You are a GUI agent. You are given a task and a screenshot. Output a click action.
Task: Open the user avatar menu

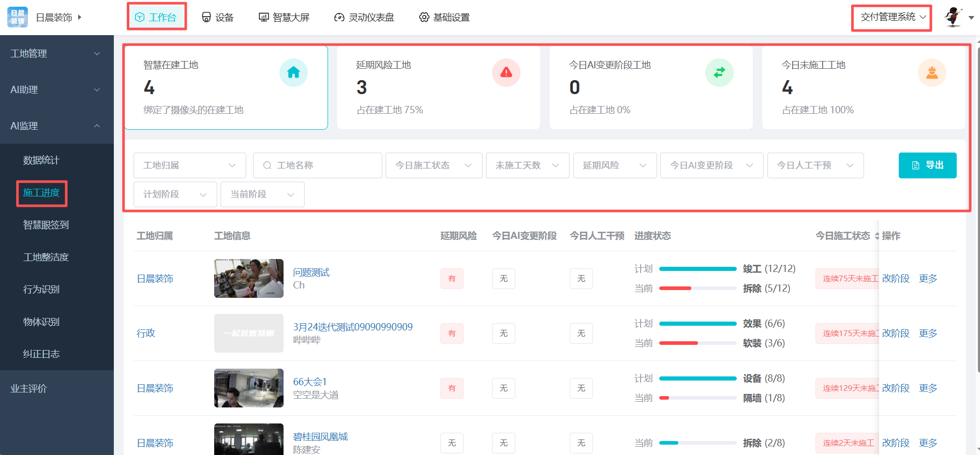point(953,17)
